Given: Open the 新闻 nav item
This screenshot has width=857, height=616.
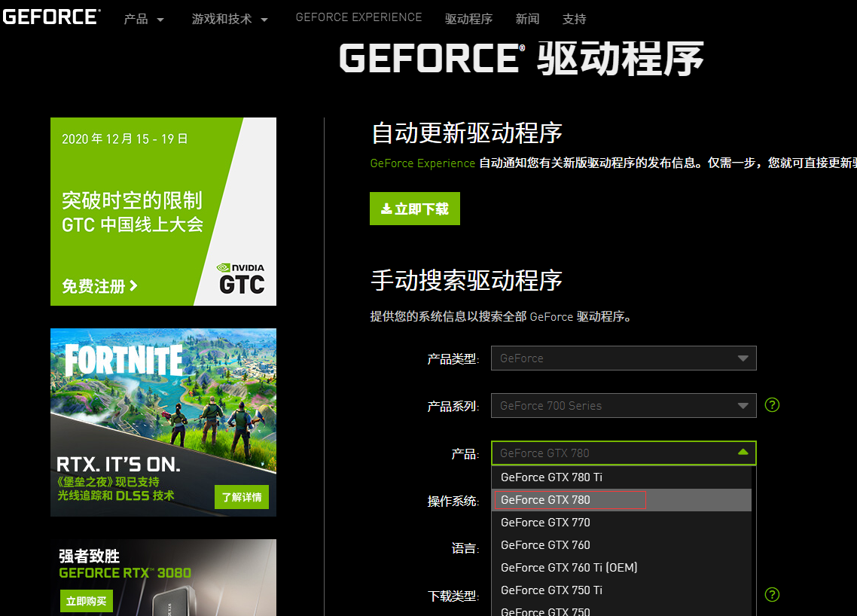Looking at the screenshot, I should coord(527,20).
